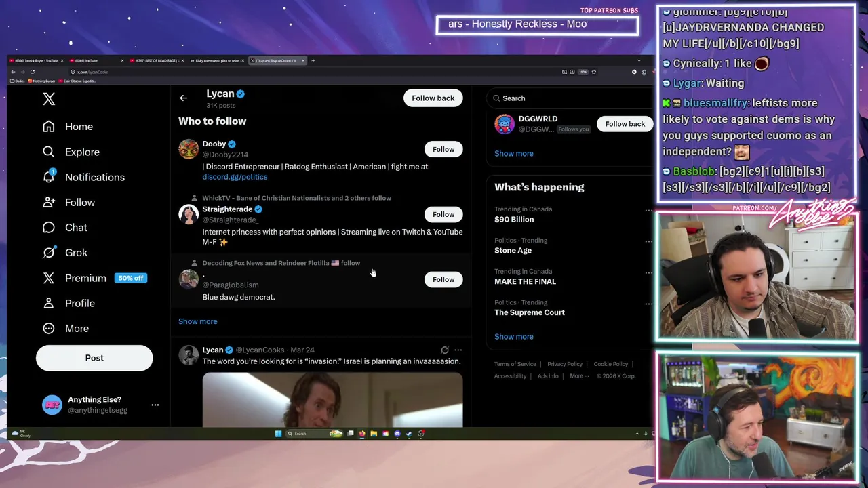This screenshot has height=488, width=868.
Task: Open the $90 Billion trend
Action: [x=514, y=220]
